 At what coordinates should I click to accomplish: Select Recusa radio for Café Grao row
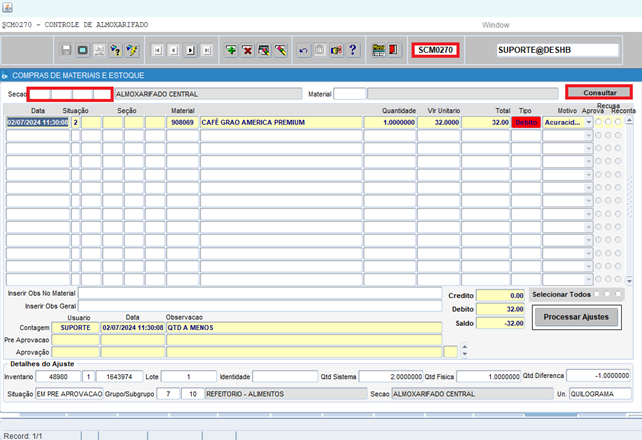608,122
